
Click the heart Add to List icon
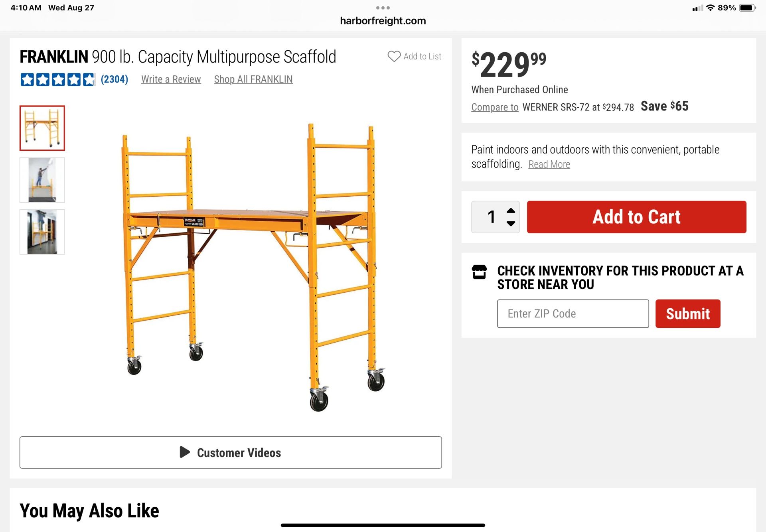point(394,56)
